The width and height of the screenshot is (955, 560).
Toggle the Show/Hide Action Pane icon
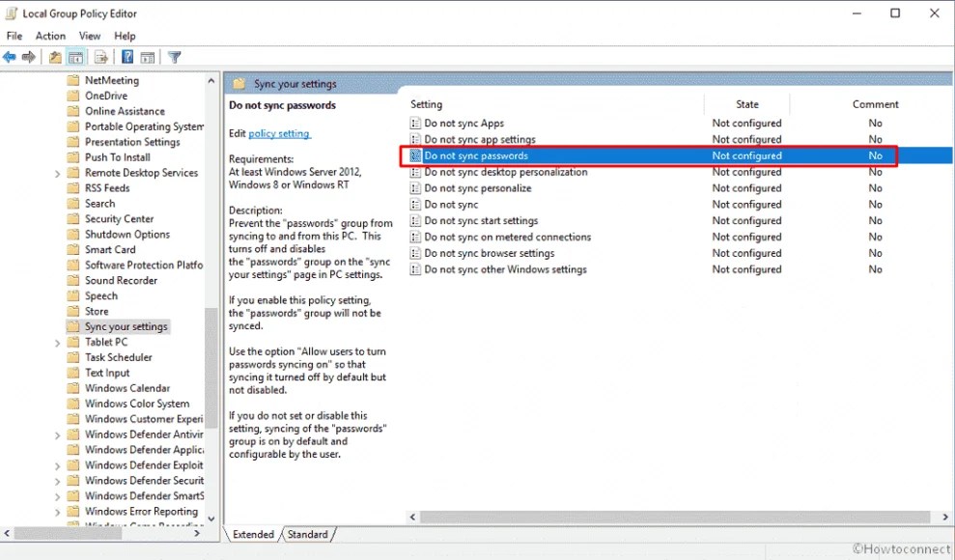(x=148, y=57)
